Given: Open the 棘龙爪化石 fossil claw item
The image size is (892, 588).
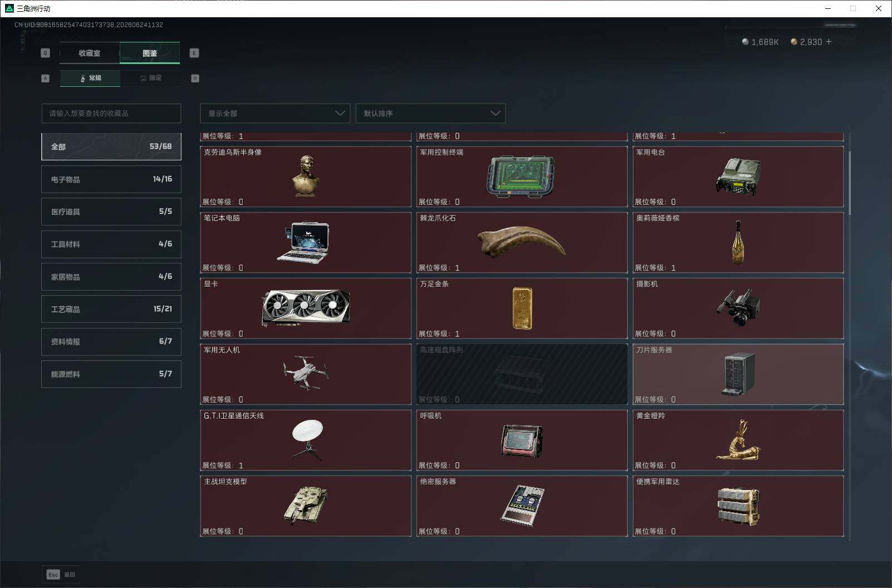Looking at the screenshot, I should pos(522,242).
